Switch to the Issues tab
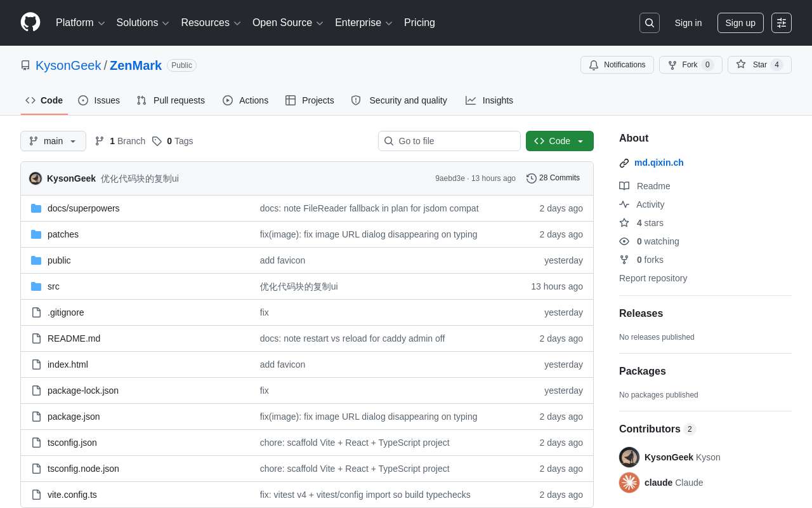Image resolution: width=812 pixels, height=508 pixels. [x=99, y=100]
